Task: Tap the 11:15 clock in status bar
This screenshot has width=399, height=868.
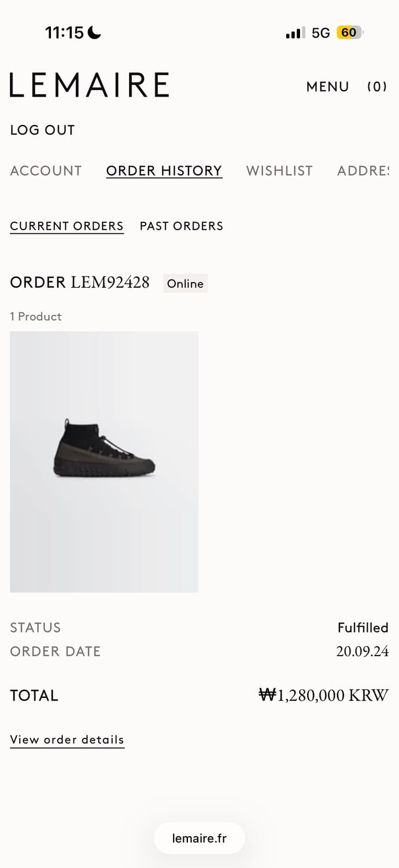Action: pos(65,33)
